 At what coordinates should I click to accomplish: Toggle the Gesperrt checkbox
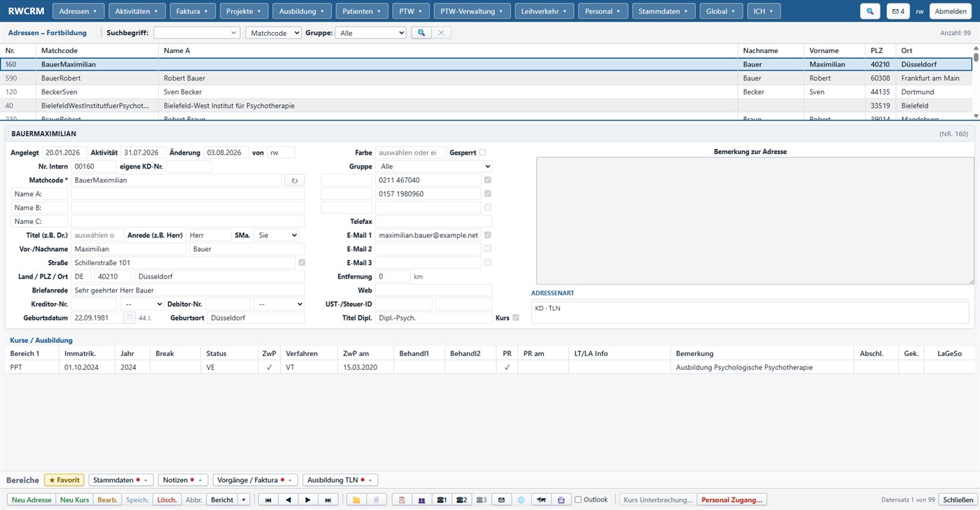click(482, 153)
